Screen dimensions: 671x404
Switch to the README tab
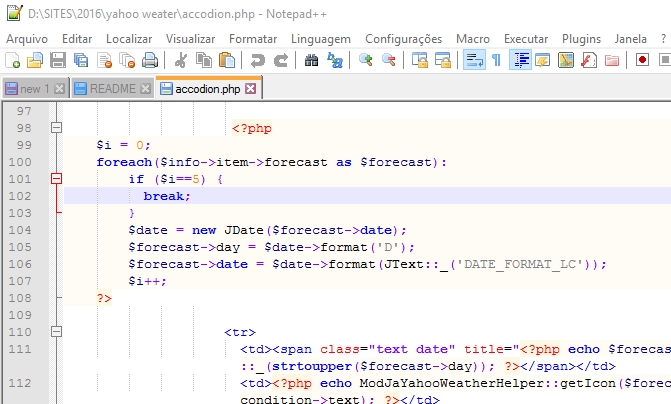[x=111, y=89]
